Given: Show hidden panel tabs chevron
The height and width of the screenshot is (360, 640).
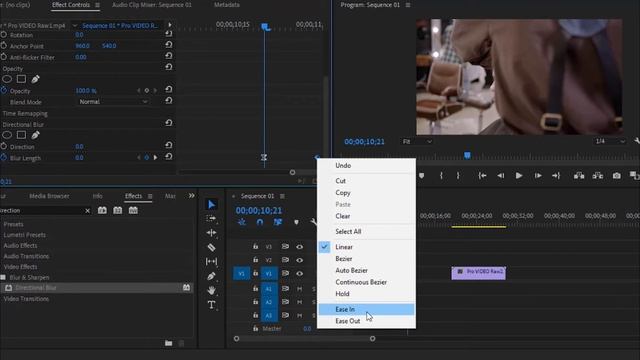Looking at the screenshot, I should [191, 196].
